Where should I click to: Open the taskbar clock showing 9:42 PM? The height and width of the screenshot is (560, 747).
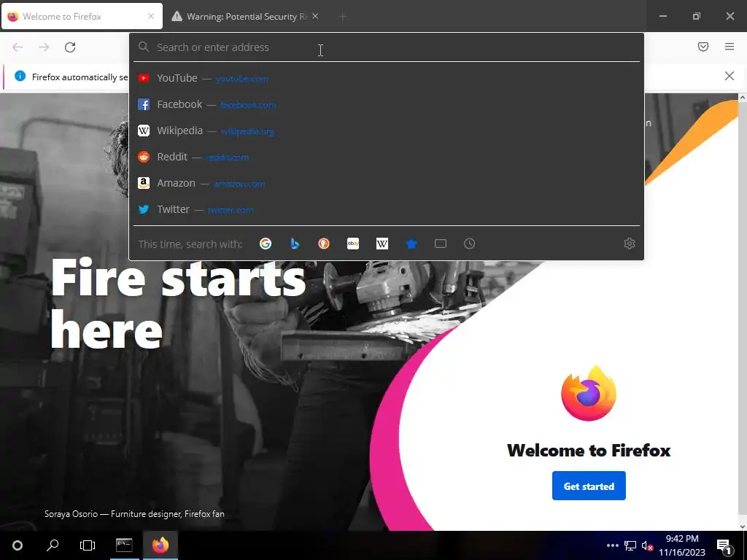(x=682, y=545)
